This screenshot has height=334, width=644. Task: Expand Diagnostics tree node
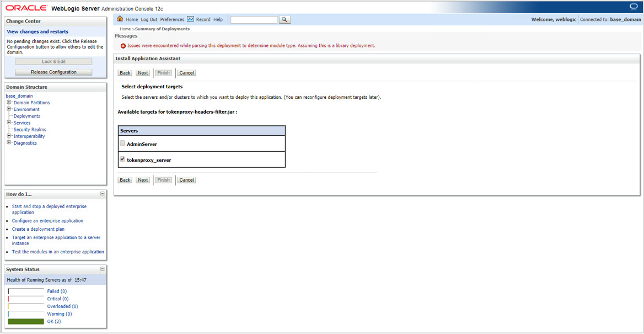tap(9, 143)
